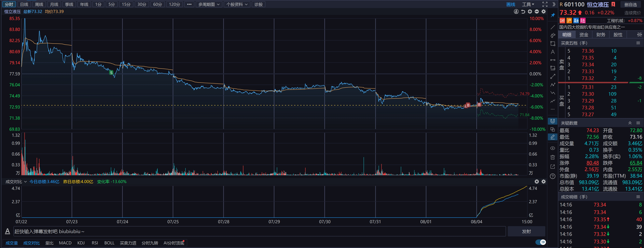Open 成交明细 panel hamburger menu

pos(638,197)
